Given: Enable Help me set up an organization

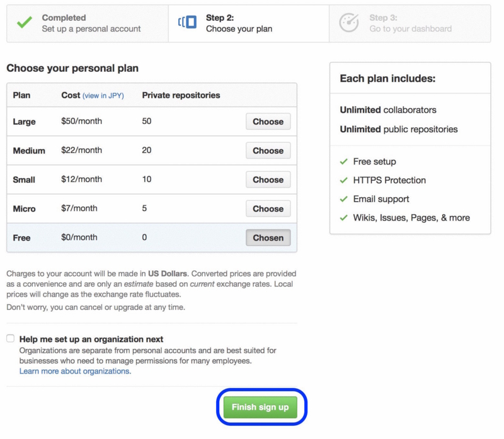Looking at the screenshot, I should pyautogui.click(x=10, y=338).
